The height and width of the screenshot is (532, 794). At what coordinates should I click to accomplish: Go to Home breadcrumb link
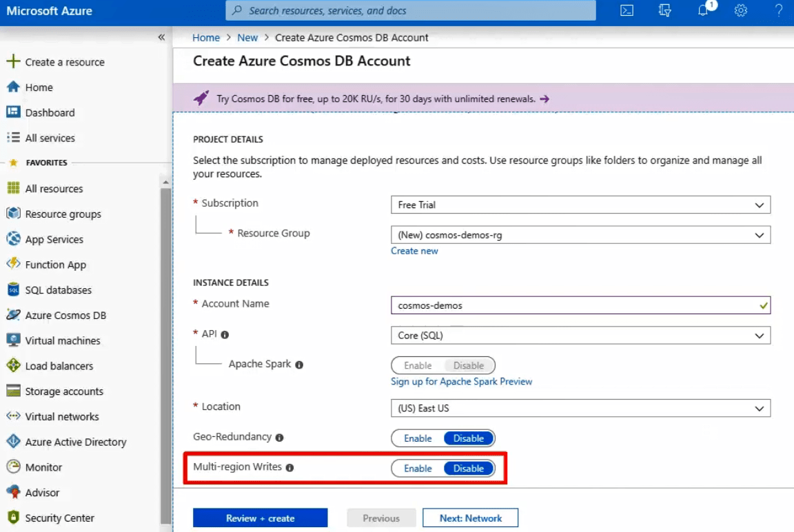point(206,38)
